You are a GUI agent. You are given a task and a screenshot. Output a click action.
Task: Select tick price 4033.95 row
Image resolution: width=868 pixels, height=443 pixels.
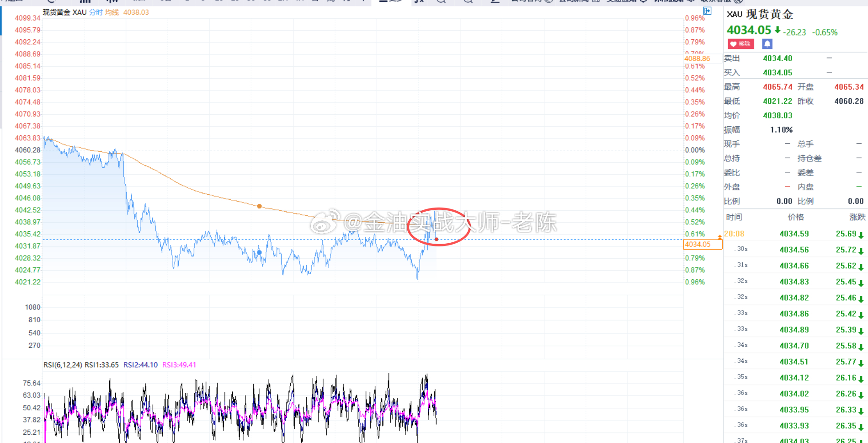(x=795, y=410)
